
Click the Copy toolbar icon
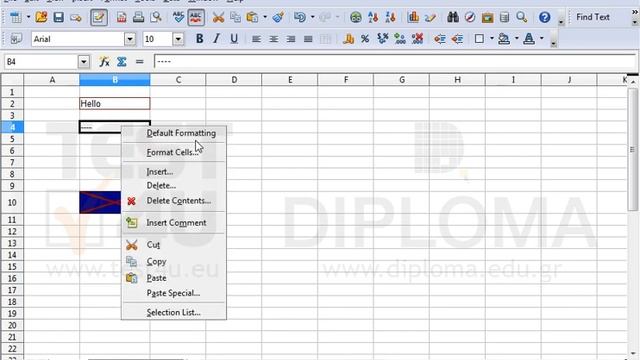pos(236,17)
